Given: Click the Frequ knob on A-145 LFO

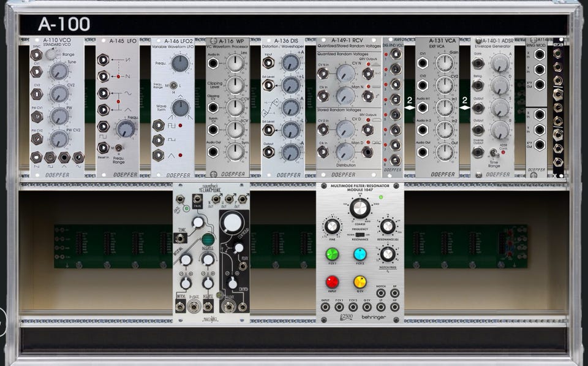Looking at the screenshot, I should click(125, 129).
